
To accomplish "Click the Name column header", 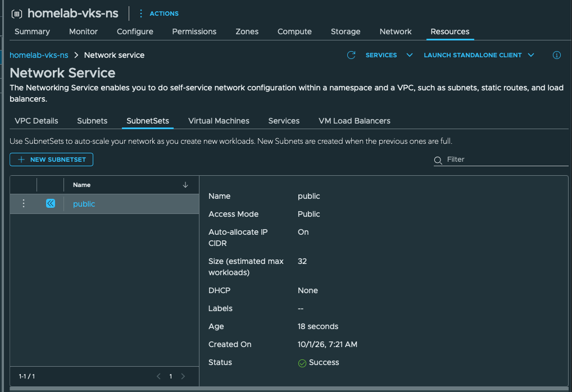I will (x=81, y=185).
